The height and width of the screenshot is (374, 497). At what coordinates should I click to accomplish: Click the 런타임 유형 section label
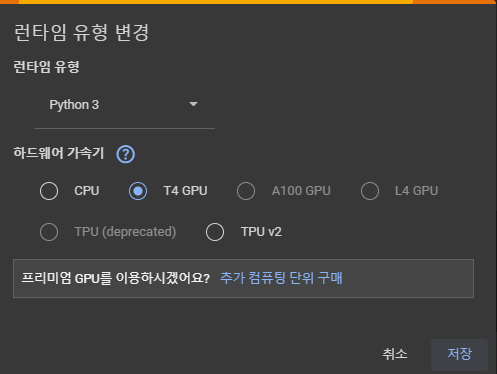point(46,67)
